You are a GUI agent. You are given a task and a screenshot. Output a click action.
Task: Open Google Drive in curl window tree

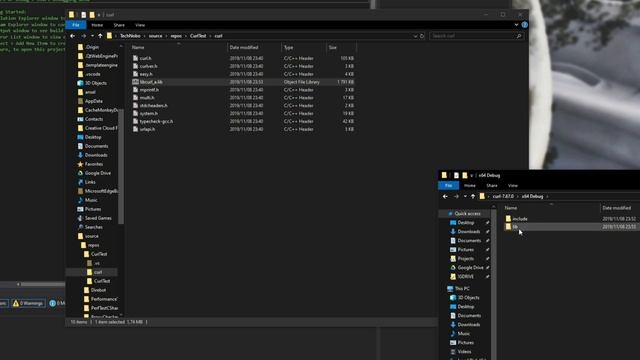[98, 173]
